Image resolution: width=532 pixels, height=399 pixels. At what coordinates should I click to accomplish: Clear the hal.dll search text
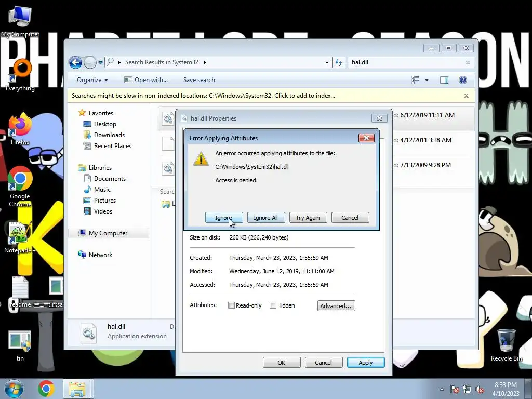tap(468, 62)
